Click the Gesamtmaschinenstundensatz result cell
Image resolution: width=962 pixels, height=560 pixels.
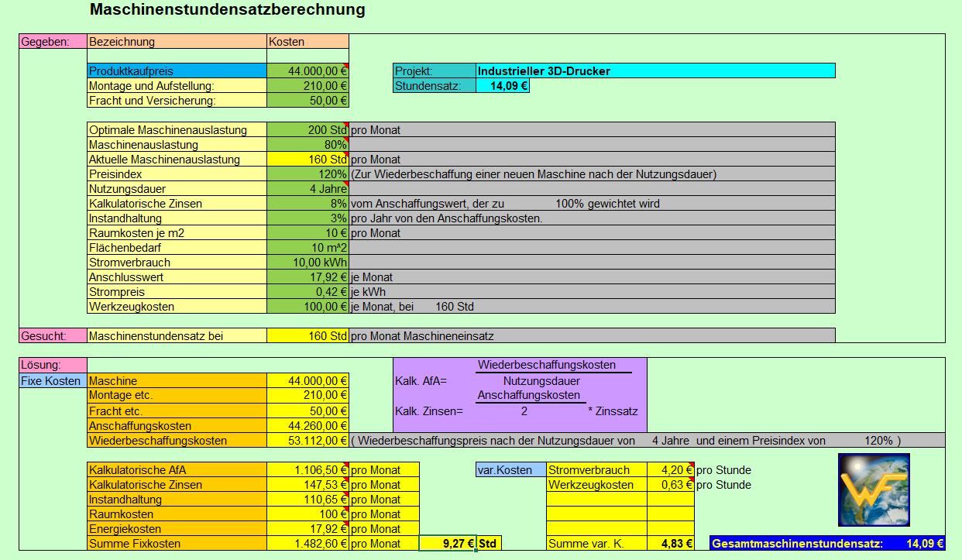827,544
